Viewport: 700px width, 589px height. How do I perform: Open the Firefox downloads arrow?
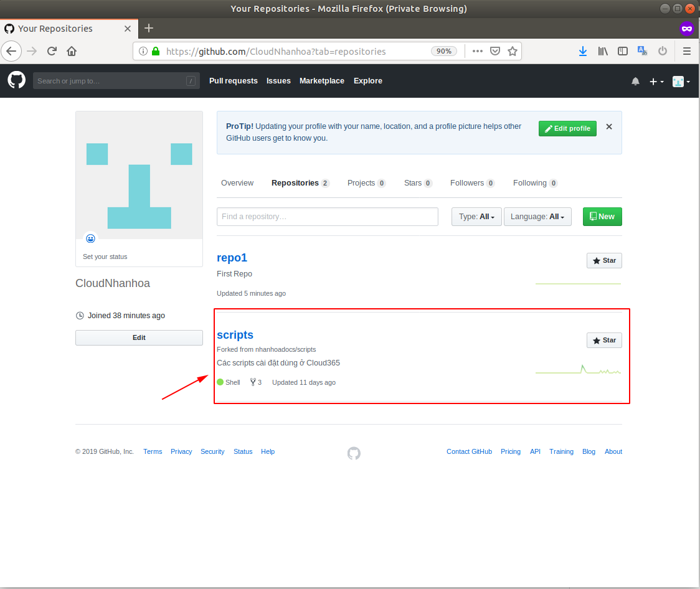point(582,51)
